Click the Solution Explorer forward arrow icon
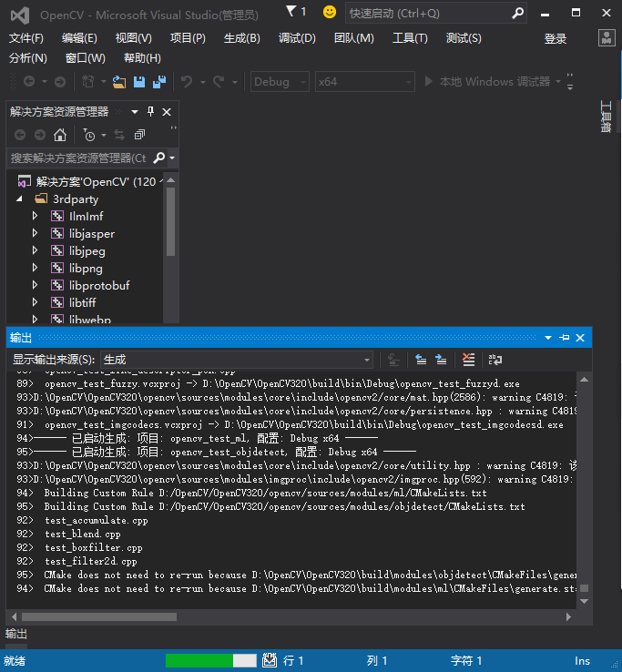 40,135
